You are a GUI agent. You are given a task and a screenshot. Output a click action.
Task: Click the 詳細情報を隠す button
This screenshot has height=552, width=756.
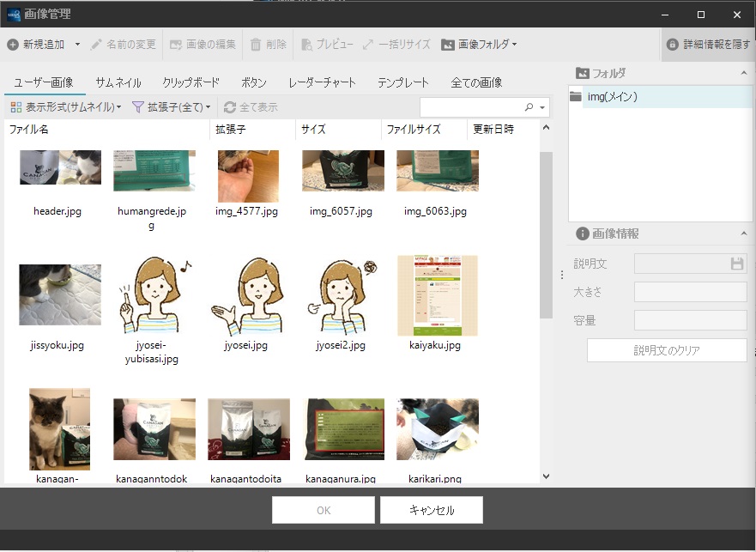pos(708,45)
